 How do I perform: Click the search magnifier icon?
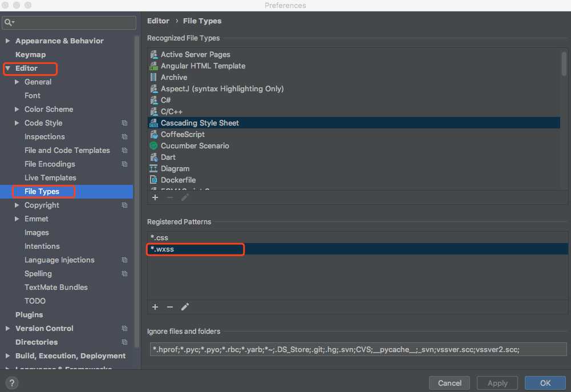(9, 23)
